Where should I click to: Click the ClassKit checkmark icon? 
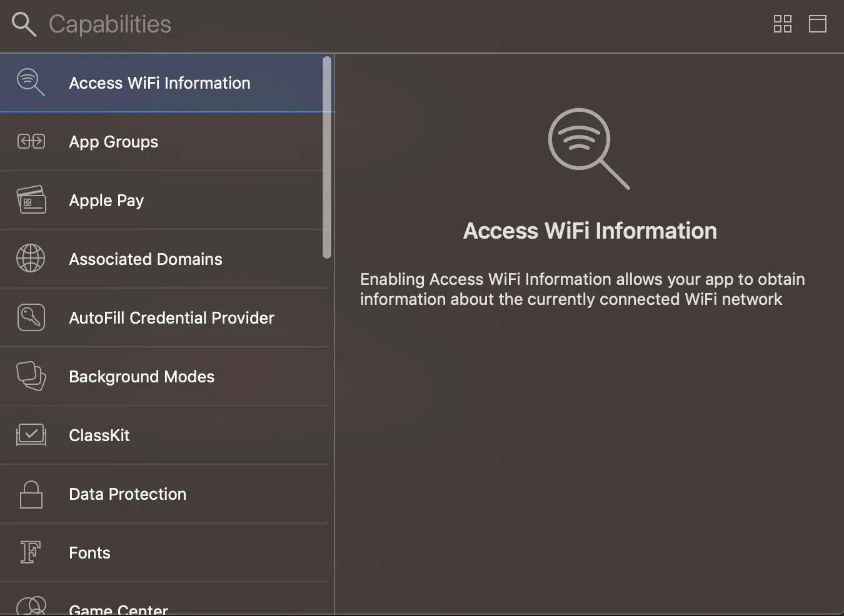[x=31, y=435]
